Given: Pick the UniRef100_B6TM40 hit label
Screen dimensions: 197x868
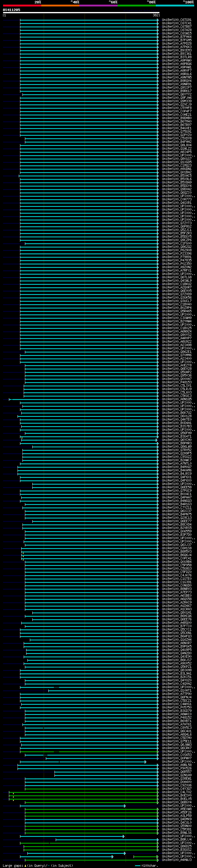Looking at the screenshot, I should (x=176, y=121).
